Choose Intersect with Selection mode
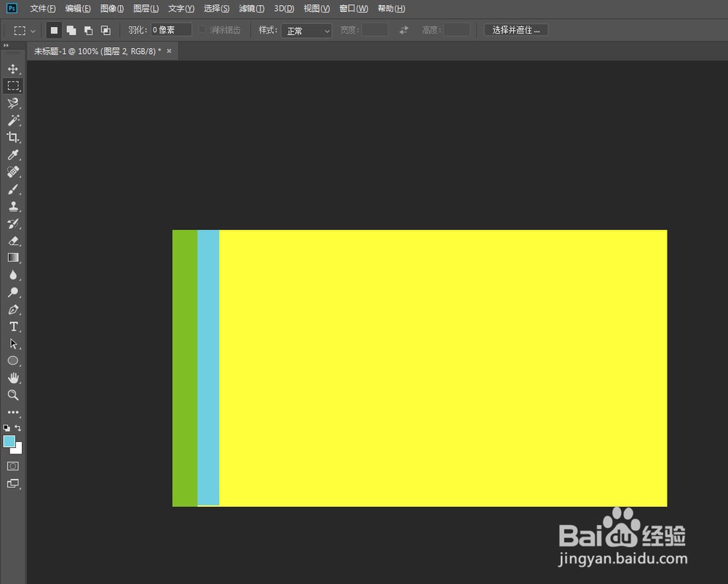This screenshot has height=584, width=728. coord(106,30)
